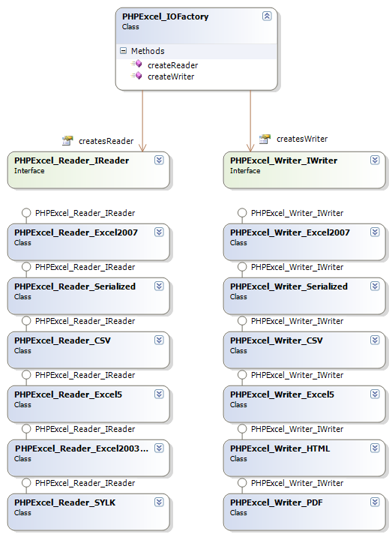
Task: Click lollipop circle above PHPExcel_Writer_PDF
Action: coord(242,483)
